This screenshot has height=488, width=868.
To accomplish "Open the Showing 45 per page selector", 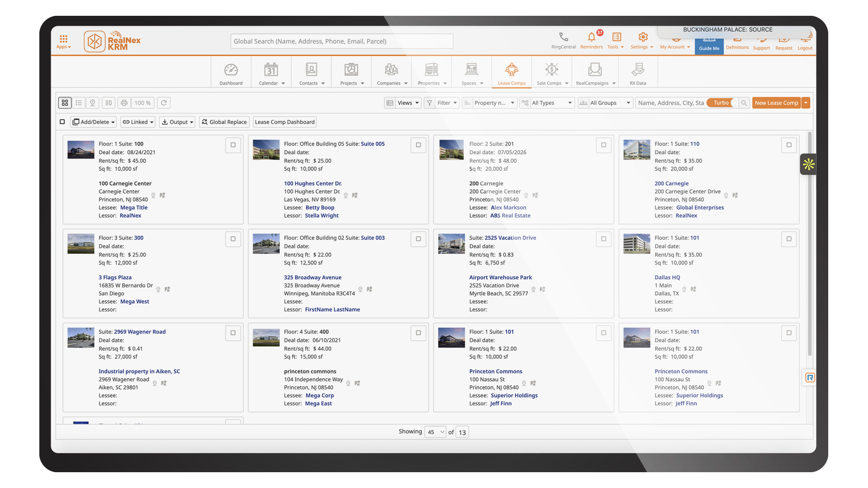I will 435,432.
